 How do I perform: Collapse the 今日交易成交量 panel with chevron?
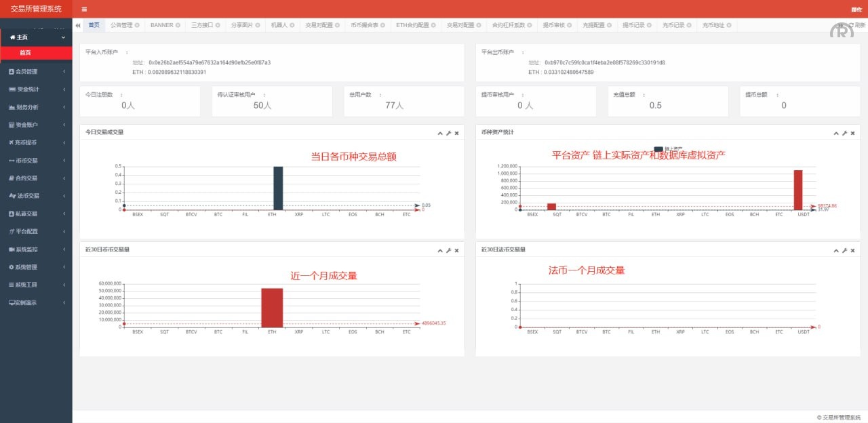point(440,133)
